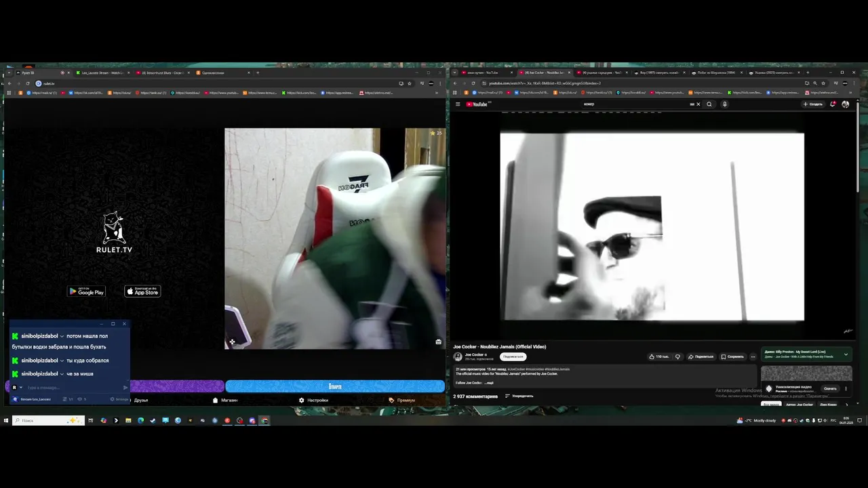
Task: Expand tab search chevron in left browser
Action: (x=7, y=73)
